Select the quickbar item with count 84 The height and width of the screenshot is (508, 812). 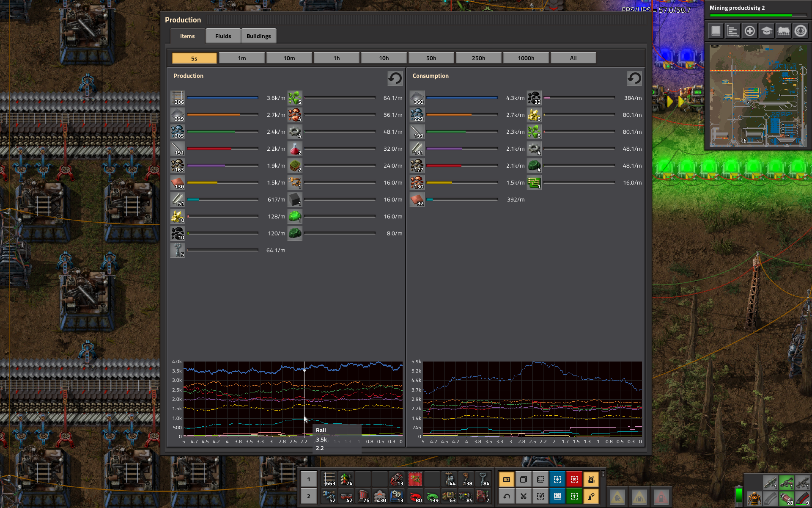(483, 479)
